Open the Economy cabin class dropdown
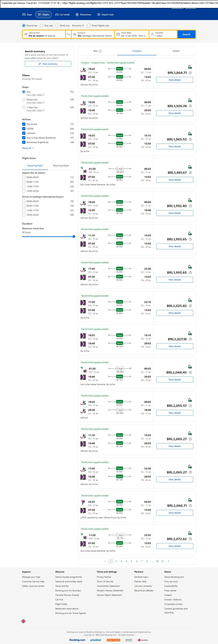The height and width of the screenshot is (644, 218). tap(78, 26)
